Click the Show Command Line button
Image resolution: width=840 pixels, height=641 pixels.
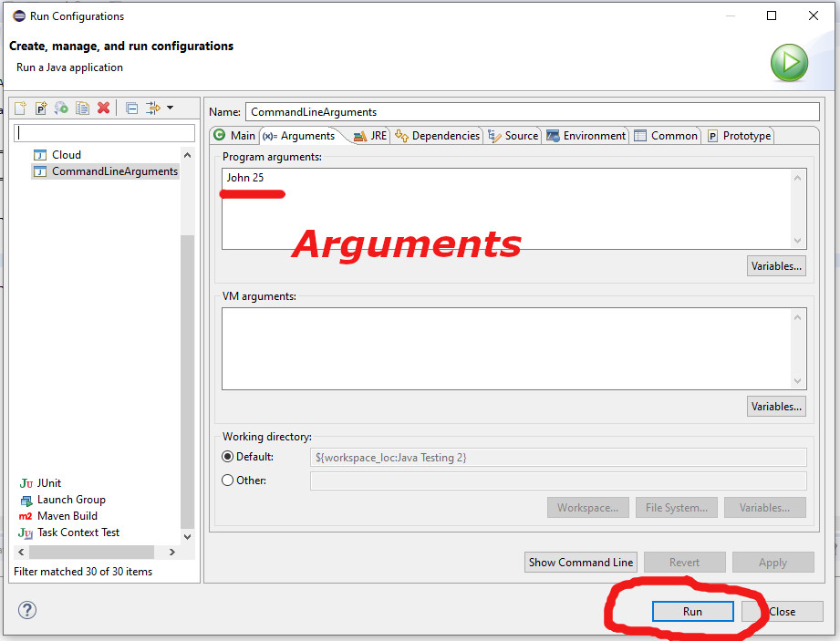[580, 562]
